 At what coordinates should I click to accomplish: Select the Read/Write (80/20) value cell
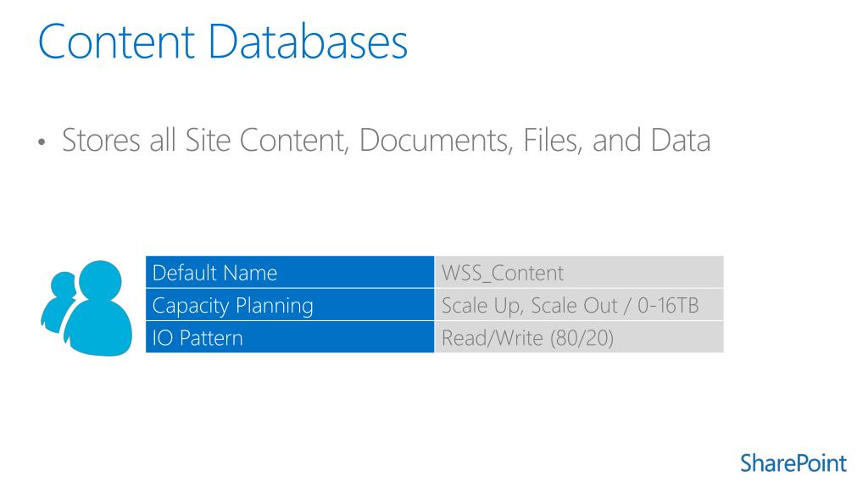pyautogui.click(x=579, y=336)
